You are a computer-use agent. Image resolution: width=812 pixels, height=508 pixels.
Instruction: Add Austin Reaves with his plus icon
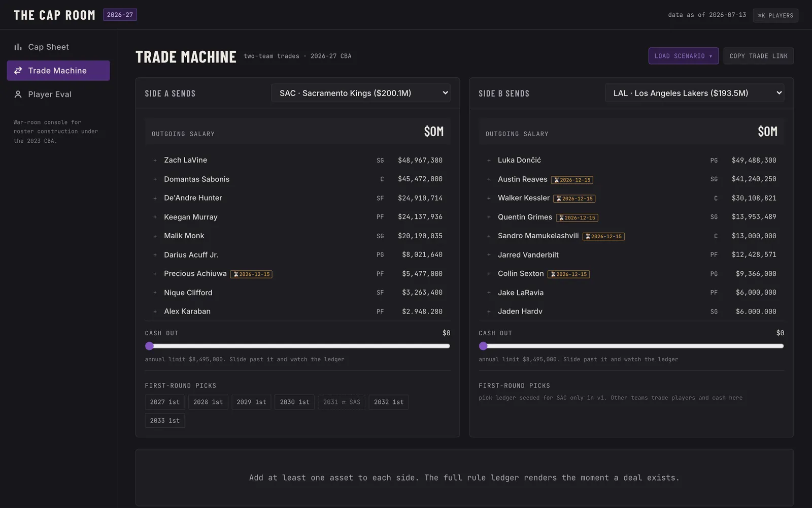(489, 179)
